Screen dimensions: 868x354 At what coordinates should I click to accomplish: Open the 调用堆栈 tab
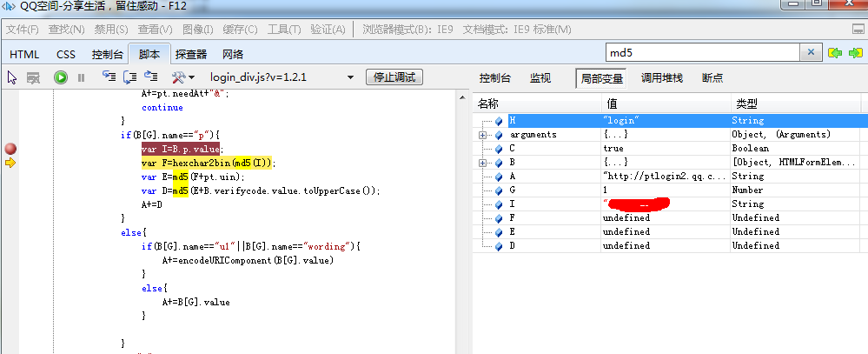pyautogui.click(x=662, y=78)
